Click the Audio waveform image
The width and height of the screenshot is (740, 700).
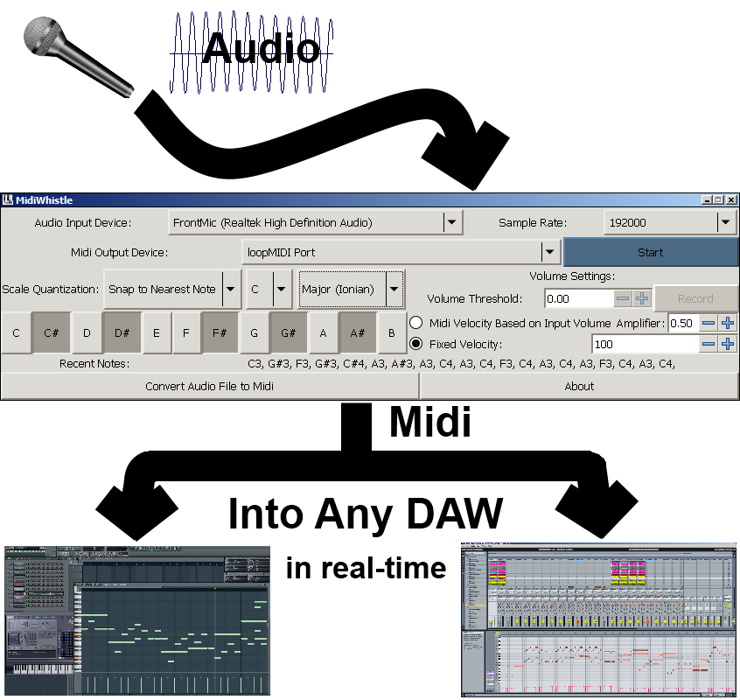(x=251, y=50)
